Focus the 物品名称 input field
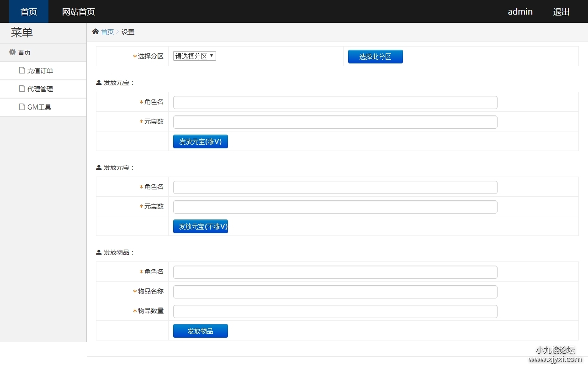Screen dimensions: 588x366 click(335, 292)
